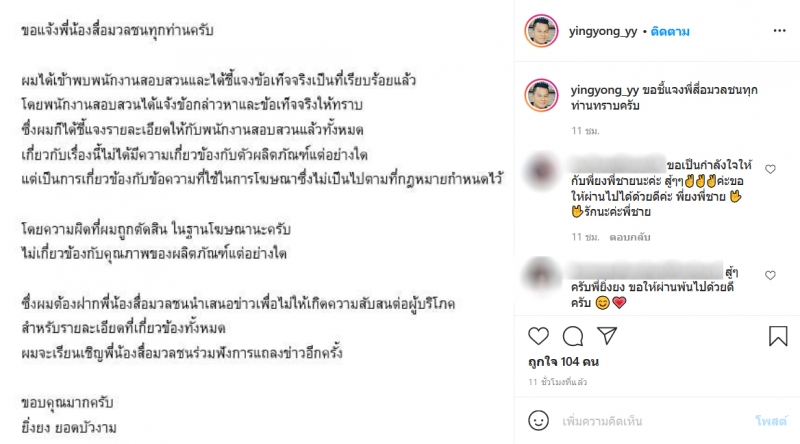Like the post with the heart icon
Viewport: 800px width, 444px height.
click(x=538, y=336)
